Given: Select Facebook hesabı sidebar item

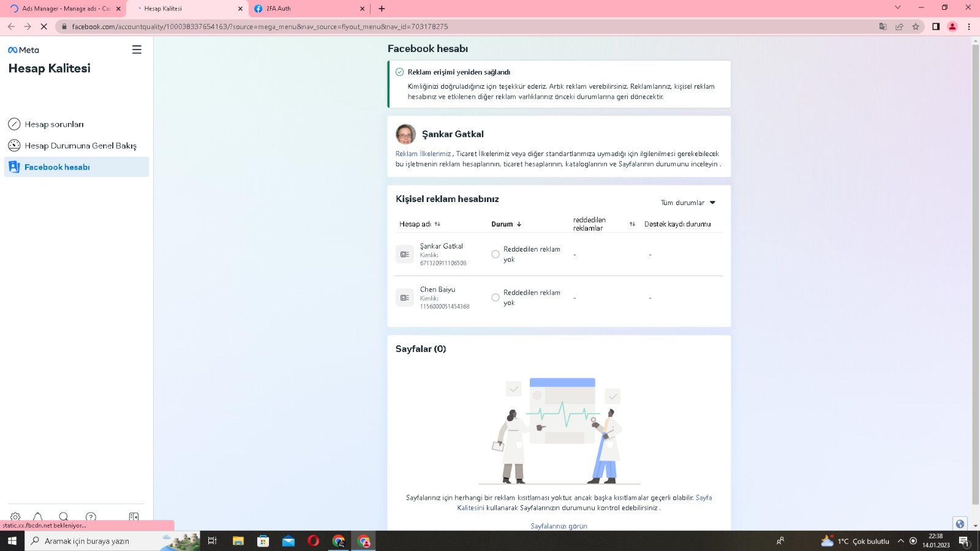Looking at the screenshot, I should pyautogui.click(x=77, y=167).
